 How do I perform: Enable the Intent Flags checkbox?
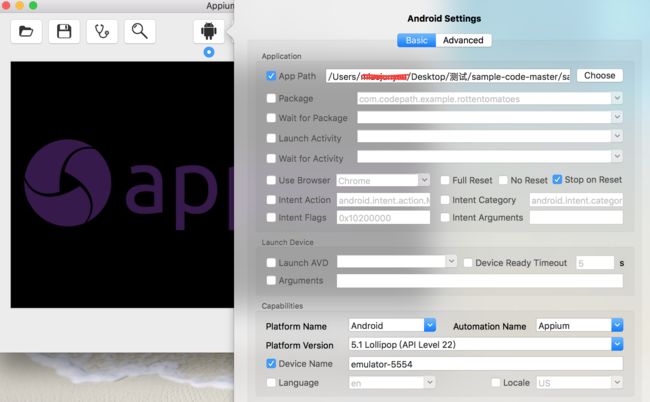pos(271,218)
